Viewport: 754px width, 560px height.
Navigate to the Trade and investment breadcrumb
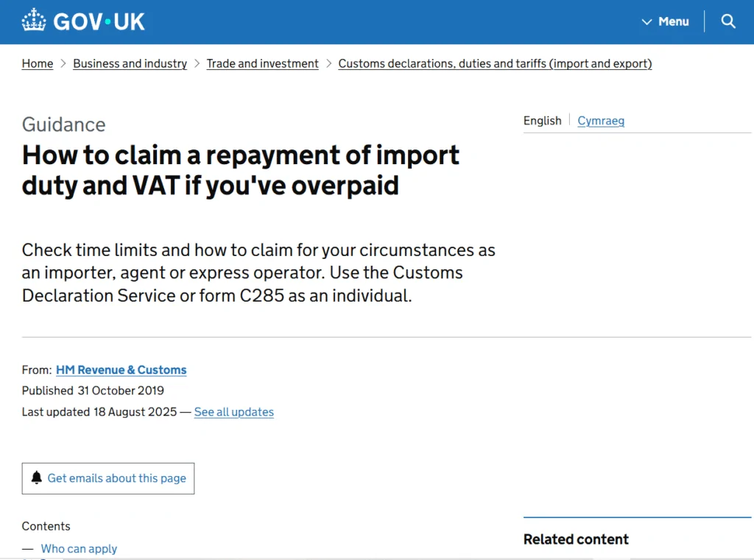pyautogui.click(x=262, y=64)
